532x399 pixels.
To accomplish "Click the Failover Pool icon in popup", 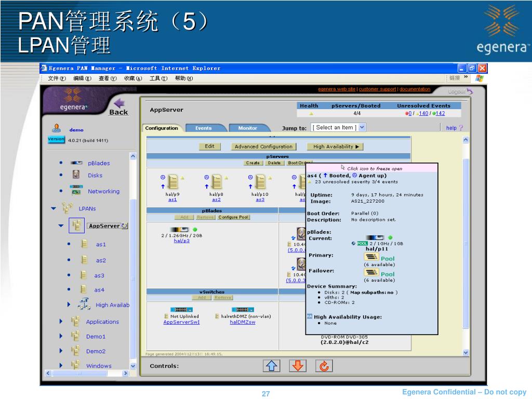I will coord(371,272).
